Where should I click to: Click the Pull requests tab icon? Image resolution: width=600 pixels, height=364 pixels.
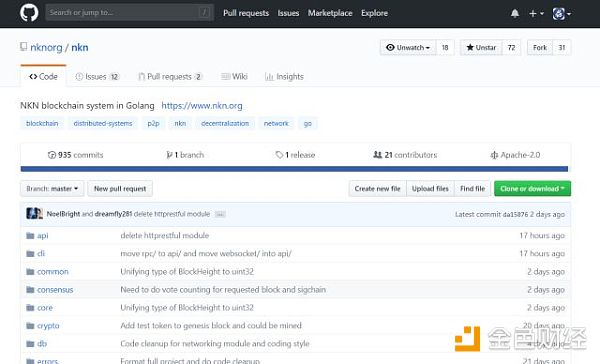click(142, 77)
